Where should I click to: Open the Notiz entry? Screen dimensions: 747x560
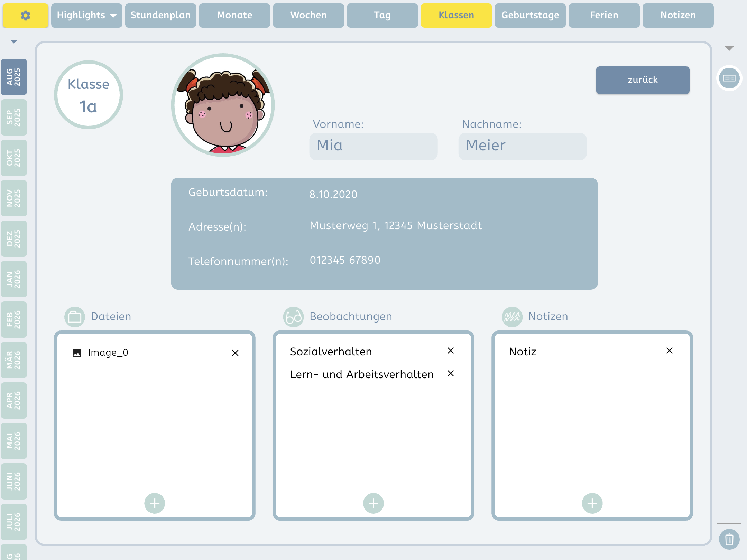pyautogui.click(x=523, y=352)
